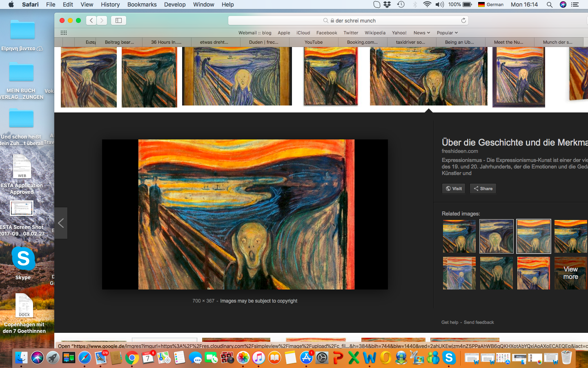Open Photo Booth from the Dock

227,358
